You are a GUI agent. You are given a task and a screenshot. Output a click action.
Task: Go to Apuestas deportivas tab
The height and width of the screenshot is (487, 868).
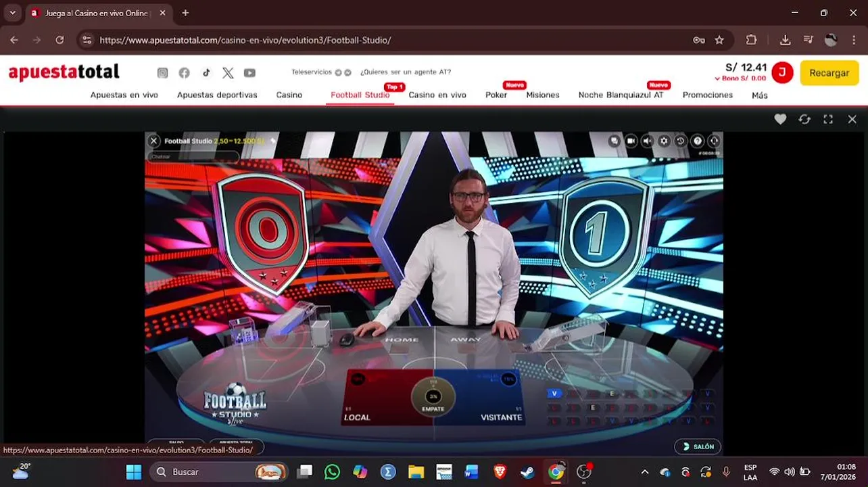click(x=217, y=95)
